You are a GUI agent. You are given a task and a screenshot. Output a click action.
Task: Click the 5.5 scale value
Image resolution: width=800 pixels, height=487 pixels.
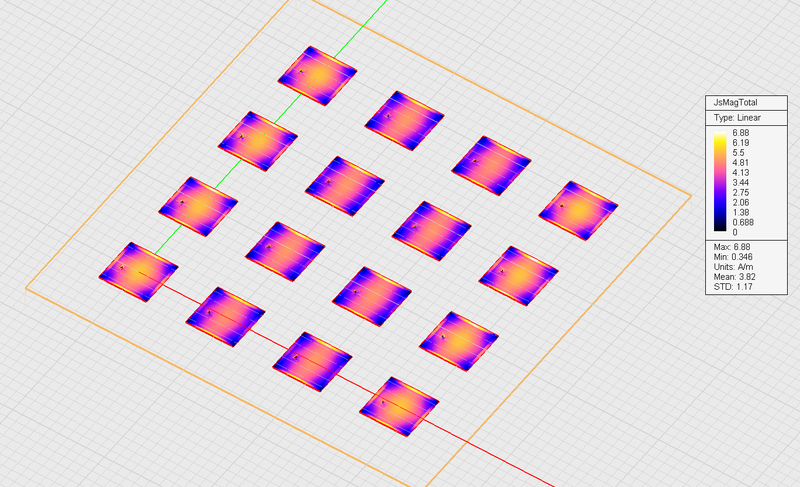pos(738,153)
